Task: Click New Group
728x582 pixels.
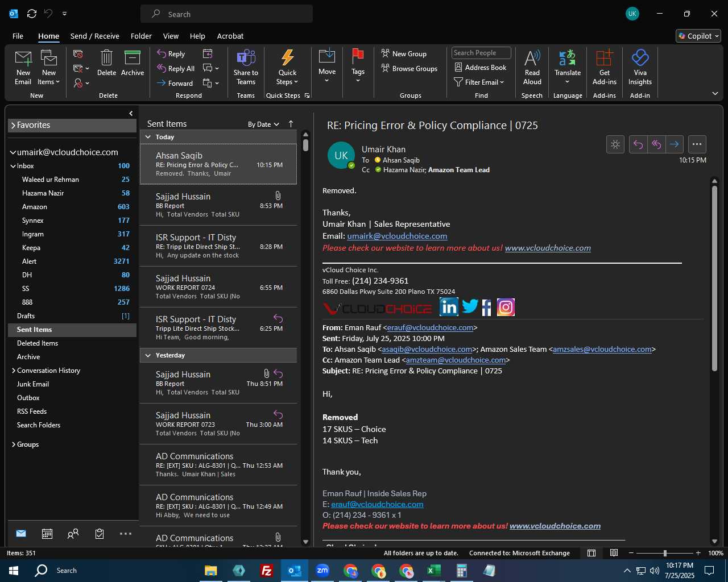Action: [404, 53]
